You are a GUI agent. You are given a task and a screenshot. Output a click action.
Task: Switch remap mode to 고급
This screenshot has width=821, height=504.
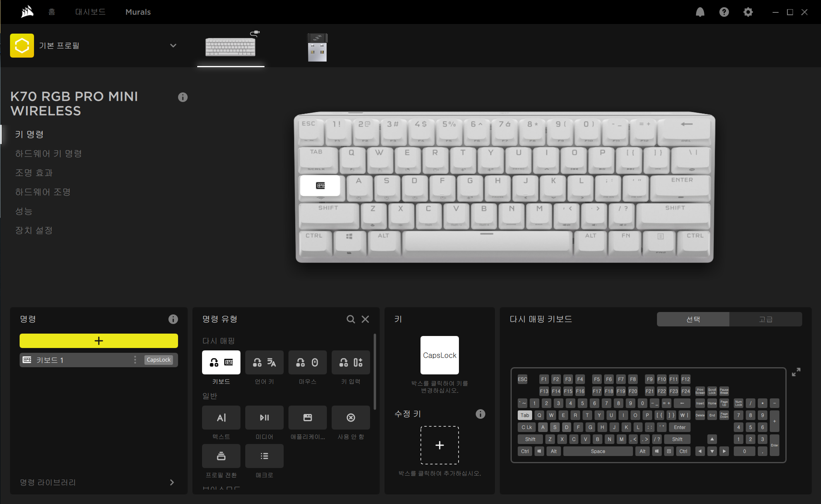(765, 319)
